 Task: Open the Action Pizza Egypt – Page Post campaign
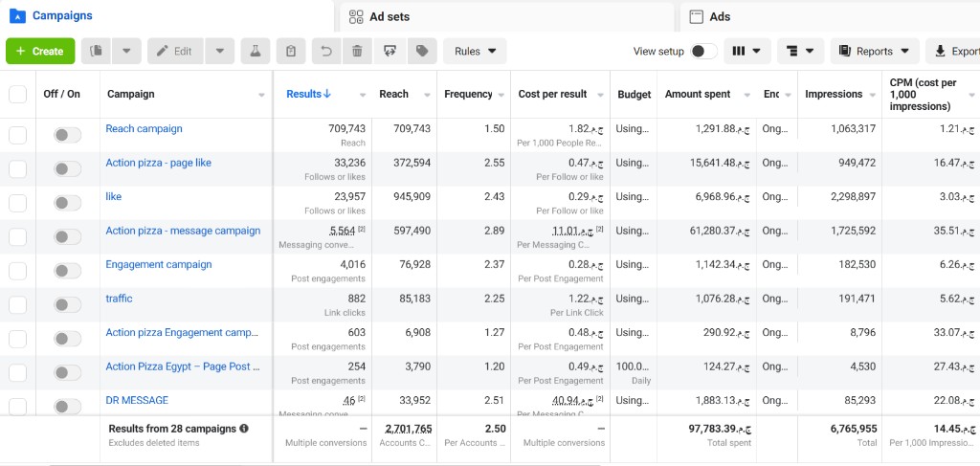183,366
